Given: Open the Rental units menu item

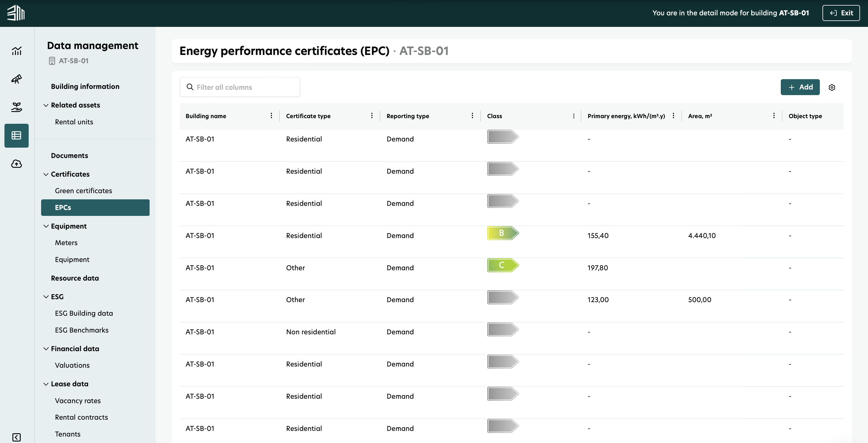Looking at the screenshot, I should coord(74,122).
